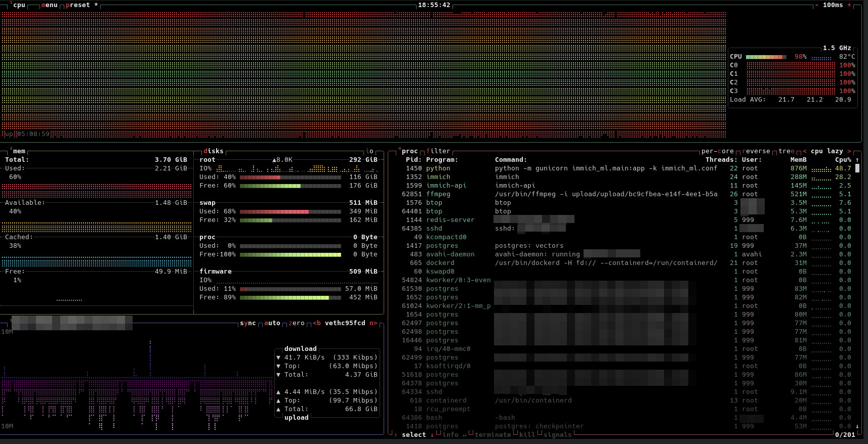This screenshot has height=444, width=868.
Task: Click the sync option in network panel
Action: coord(247,323)
